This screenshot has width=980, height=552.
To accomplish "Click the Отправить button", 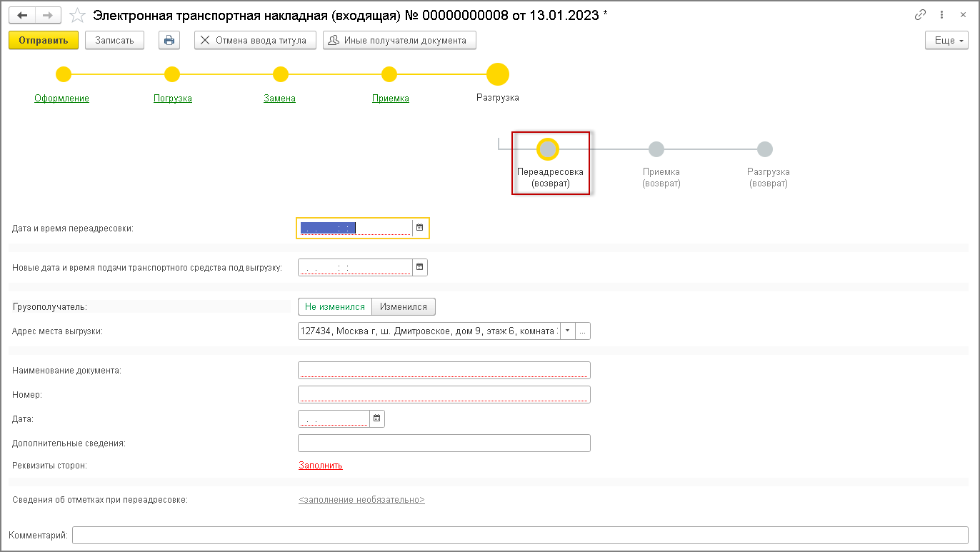I will click(x=44, y=41).
